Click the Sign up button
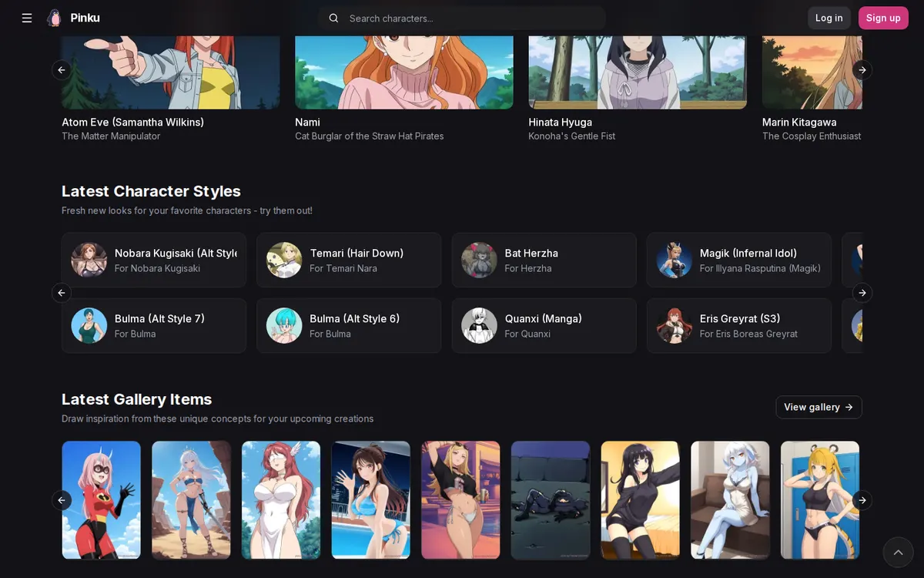The image size is (924, 578). (x=883, y=18)
